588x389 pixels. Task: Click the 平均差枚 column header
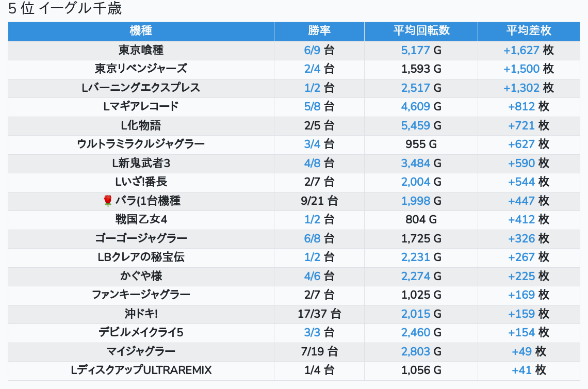[529, 30]
